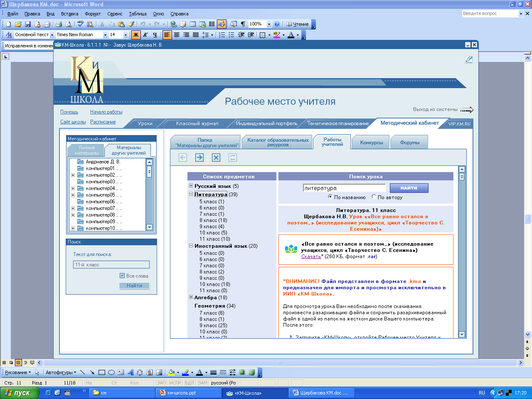The width and height of the screenshot is (532, 399).
Task: Switch to the 'Классный журнал' tab
Action: pos(197,123)
